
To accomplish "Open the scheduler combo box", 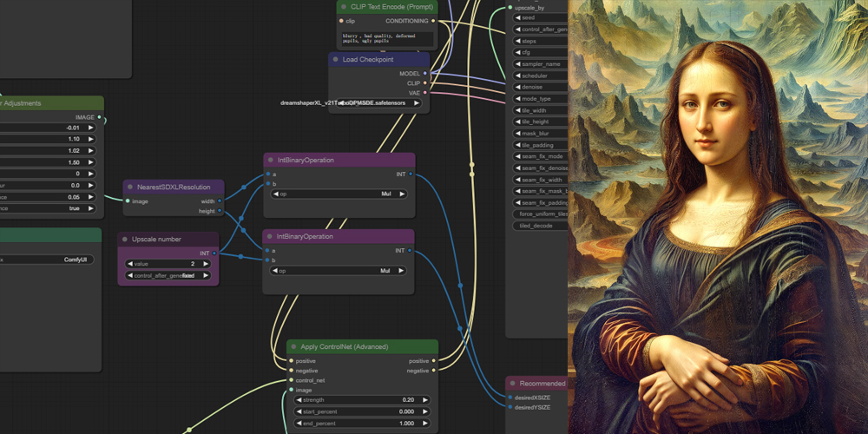I will (540, 76).
